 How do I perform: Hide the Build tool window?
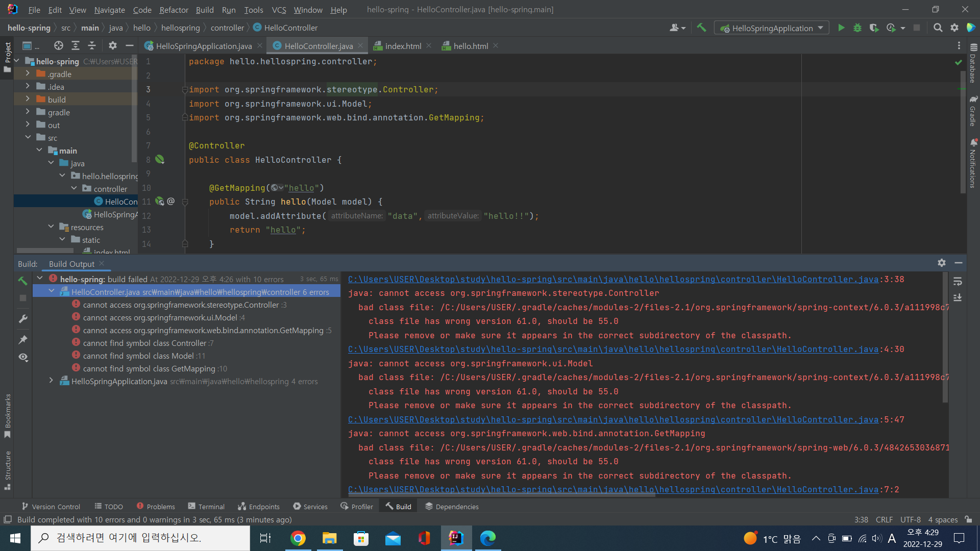(959, 263)
